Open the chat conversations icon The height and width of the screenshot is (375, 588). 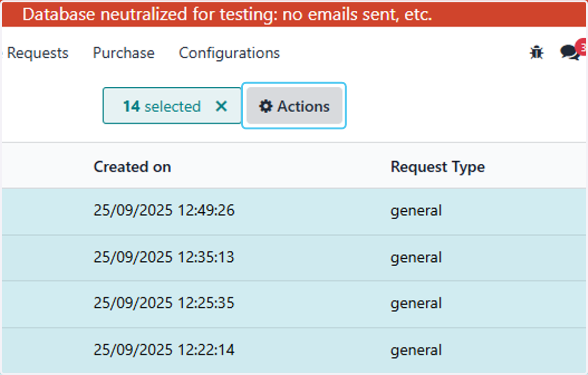(x=570, y=52)
